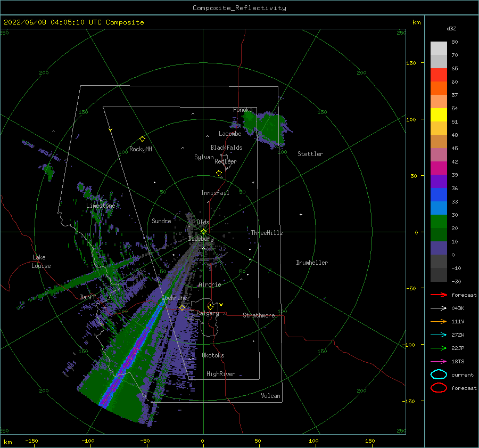This screenshot has height=448, width=479.
Task: Click the Composite_Reflectivity title text
Action: pos(240,8)
